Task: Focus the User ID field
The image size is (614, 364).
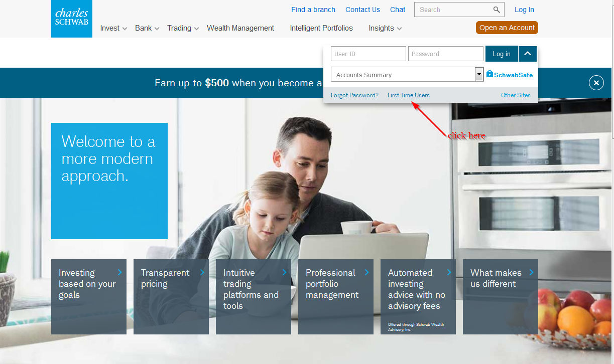Action: click(x=369, y=54)
